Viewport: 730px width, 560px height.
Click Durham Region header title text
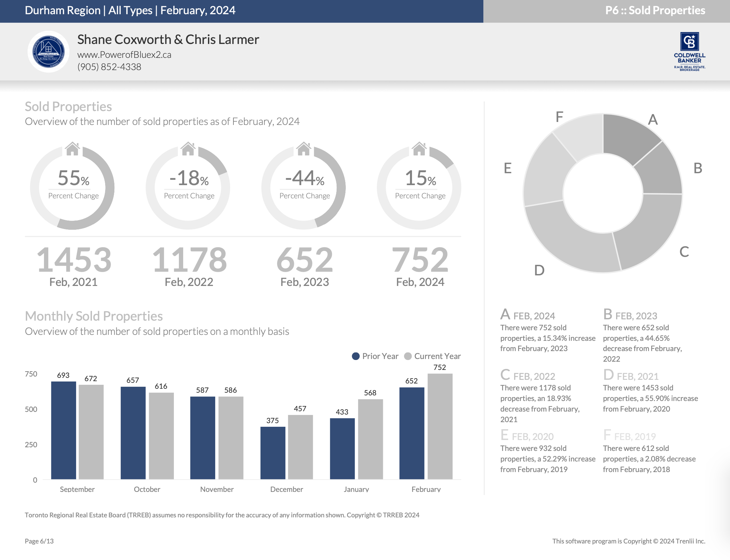(x=130, y=10)
